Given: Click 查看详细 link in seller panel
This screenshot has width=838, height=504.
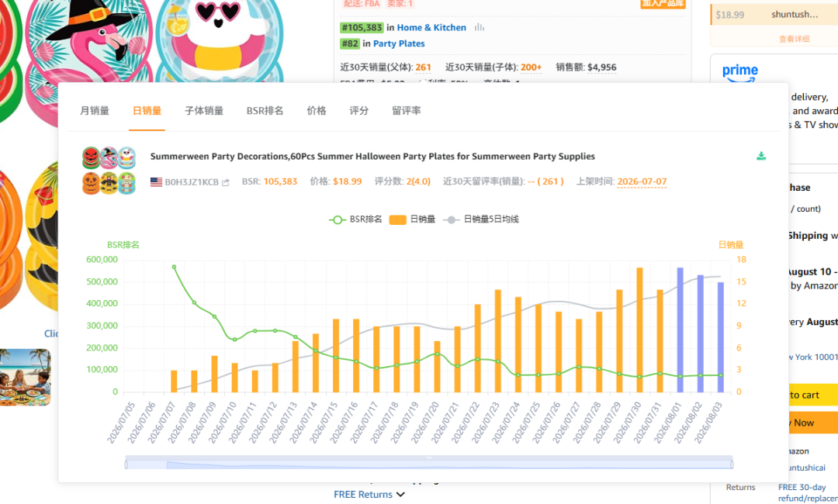Looking at the screenshot, I should click(795, 39).
